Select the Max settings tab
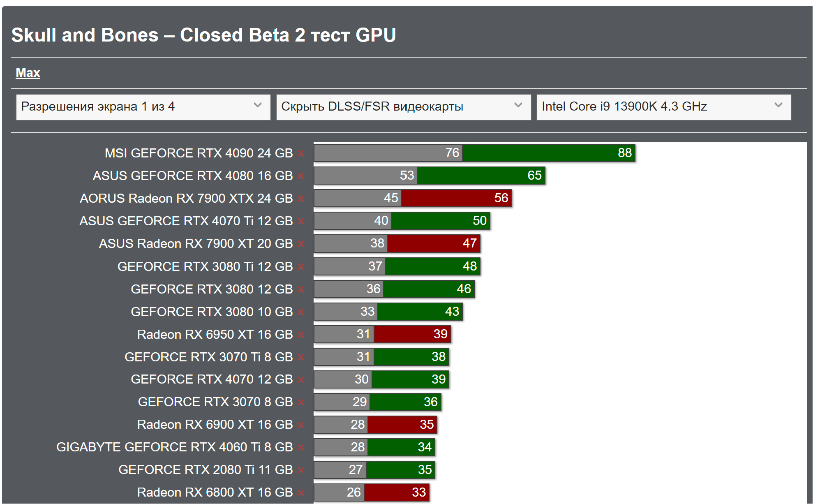 click(28, 73)
